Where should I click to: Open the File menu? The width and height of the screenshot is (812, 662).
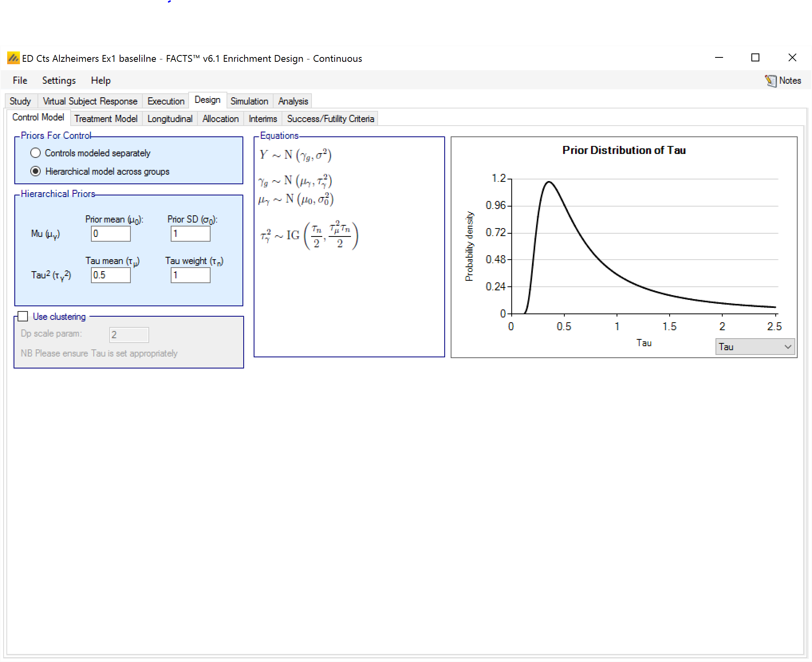tap(20, 81)
